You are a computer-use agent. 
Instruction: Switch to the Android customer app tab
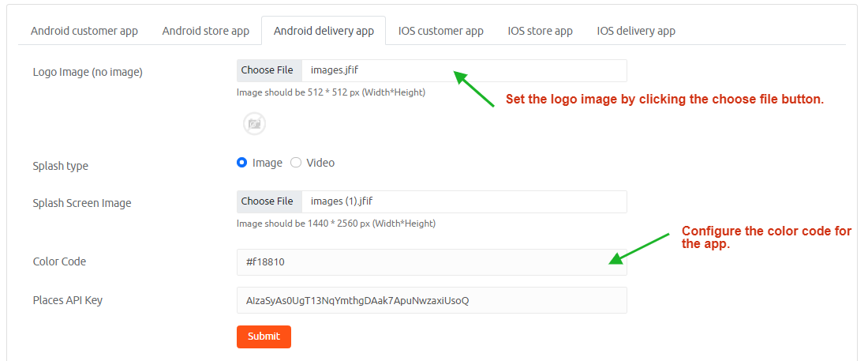[84, 31]
